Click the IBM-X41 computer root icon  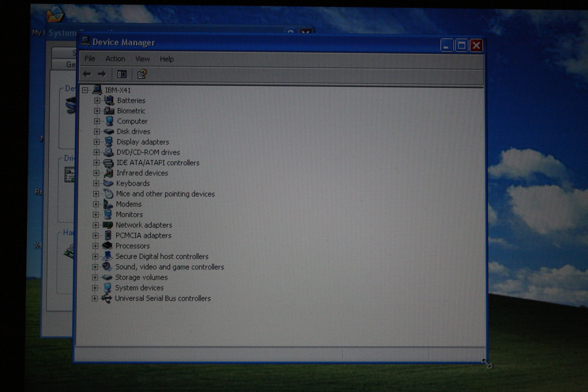point(97,90)
